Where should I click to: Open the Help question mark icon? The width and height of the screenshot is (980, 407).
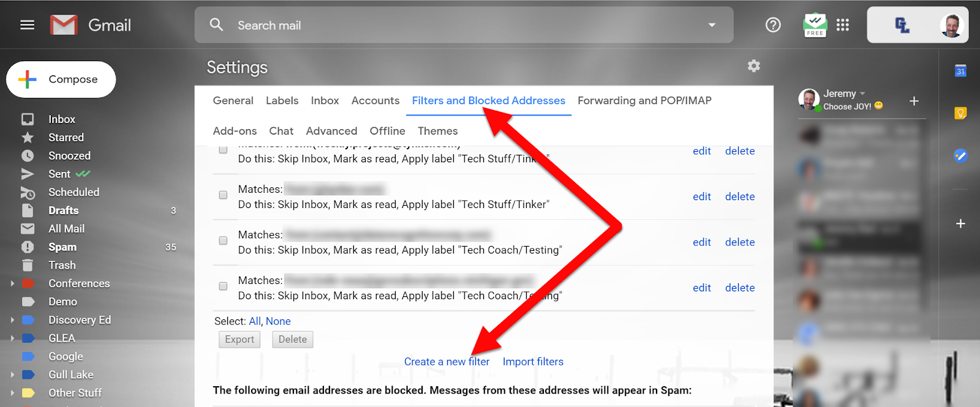(773, 25)
